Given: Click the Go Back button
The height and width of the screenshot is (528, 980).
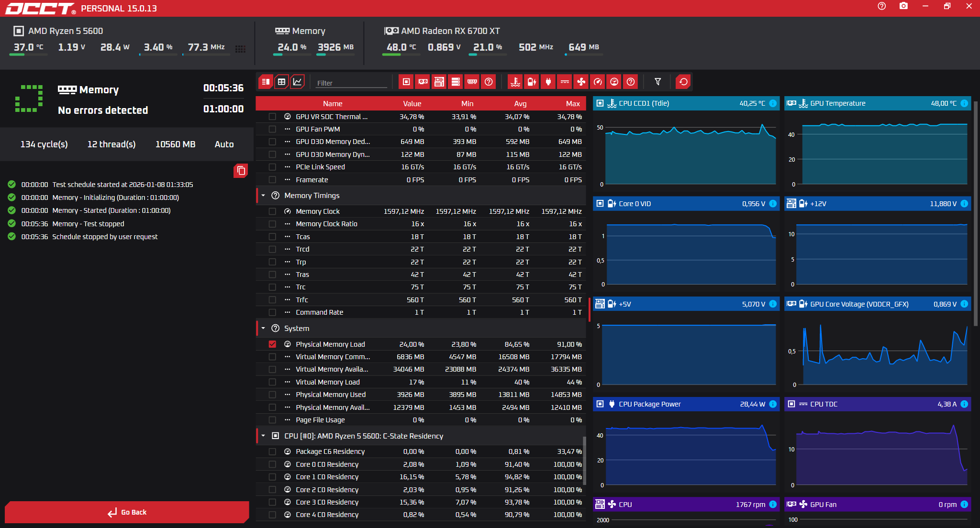Looking at the screenshot, I should coord(127,512).
